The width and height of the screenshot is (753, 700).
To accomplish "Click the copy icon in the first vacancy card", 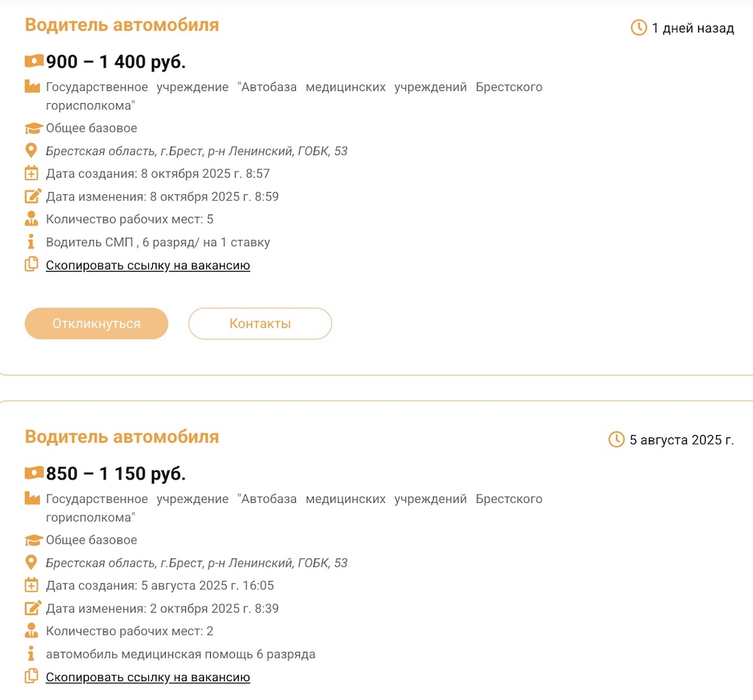I will point(32,265).
